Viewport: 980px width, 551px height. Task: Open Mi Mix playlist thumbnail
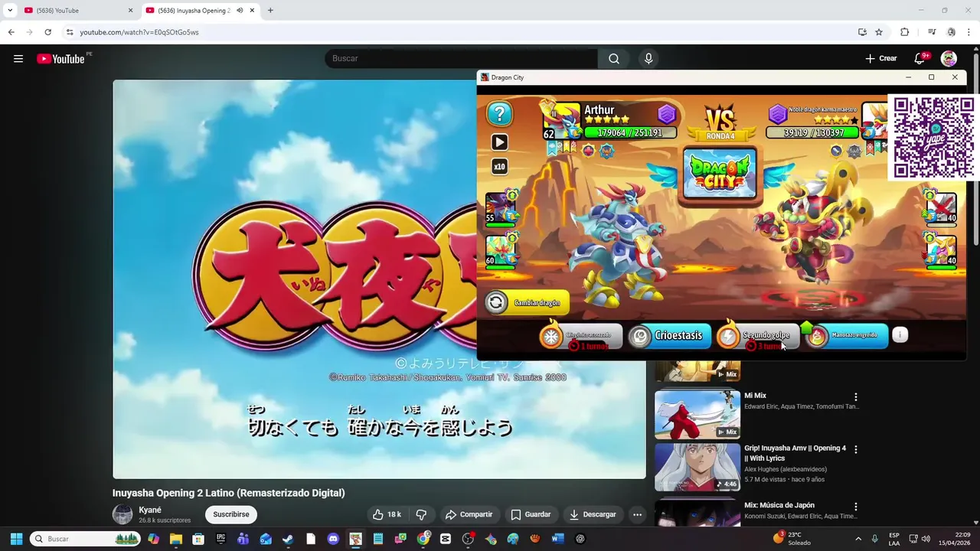point(697,414)
